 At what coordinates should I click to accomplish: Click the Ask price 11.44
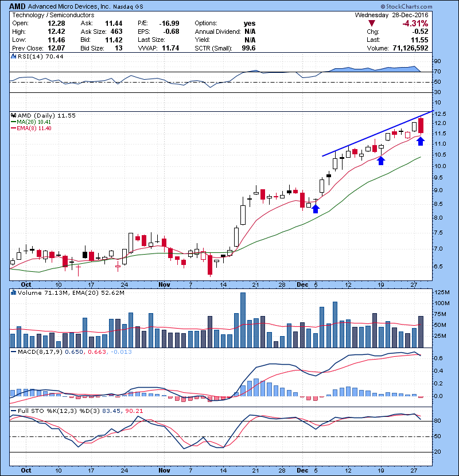point(114,24)
